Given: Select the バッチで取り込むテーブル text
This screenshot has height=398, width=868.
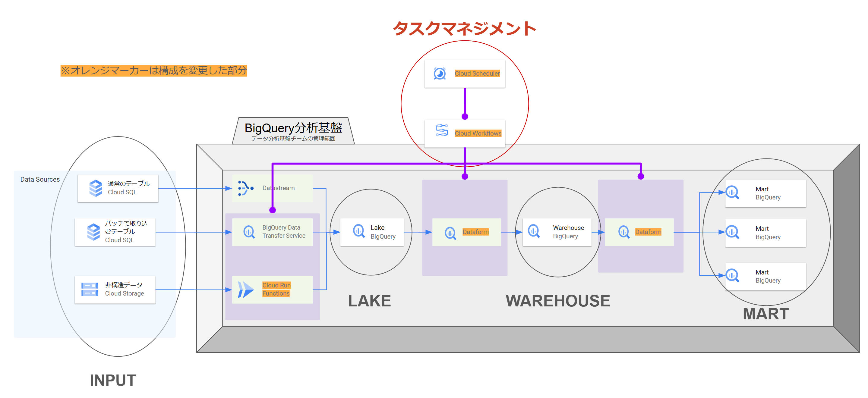Looking at the screenshot, I should coord(126,227).
